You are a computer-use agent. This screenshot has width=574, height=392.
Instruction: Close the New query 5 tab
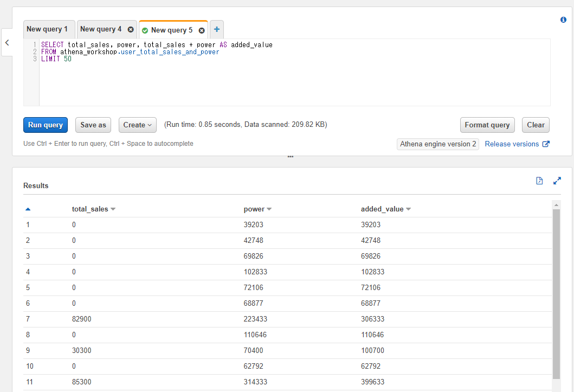coord(201,30)
